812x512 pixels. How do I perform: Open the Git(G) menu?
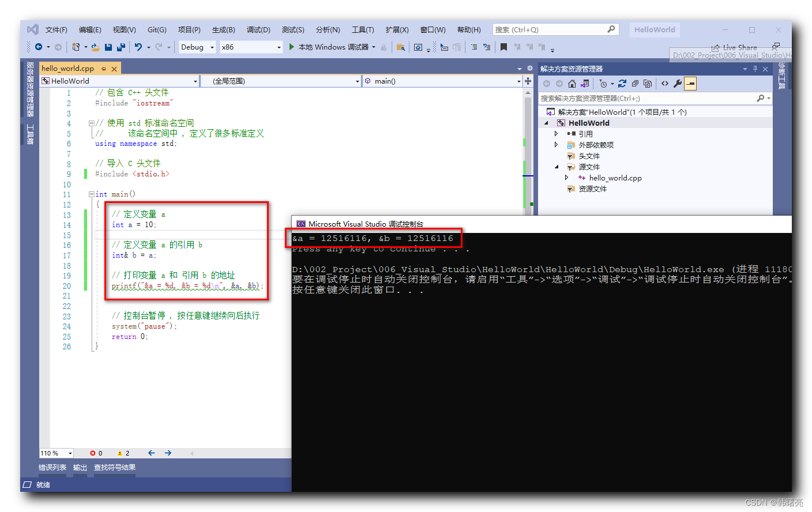[x=157, y=29]
